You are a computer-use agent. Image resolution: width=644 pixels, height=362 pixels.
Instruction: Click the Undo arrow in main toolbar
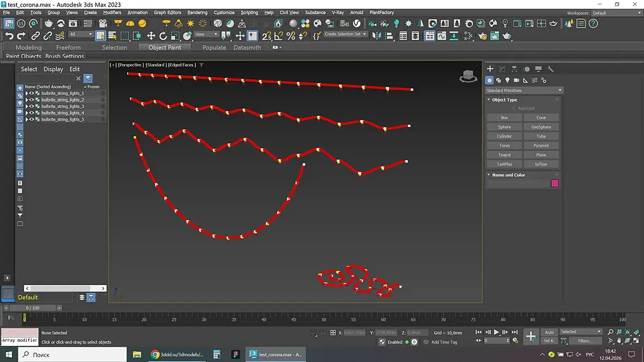9,36
